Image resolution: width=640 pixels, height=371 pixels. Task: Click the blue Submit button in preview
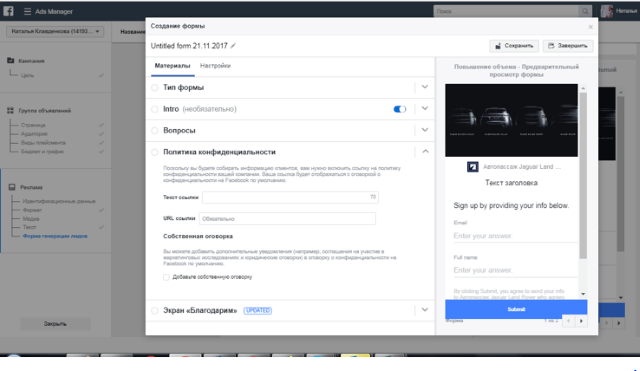click(x=516, y=309)
